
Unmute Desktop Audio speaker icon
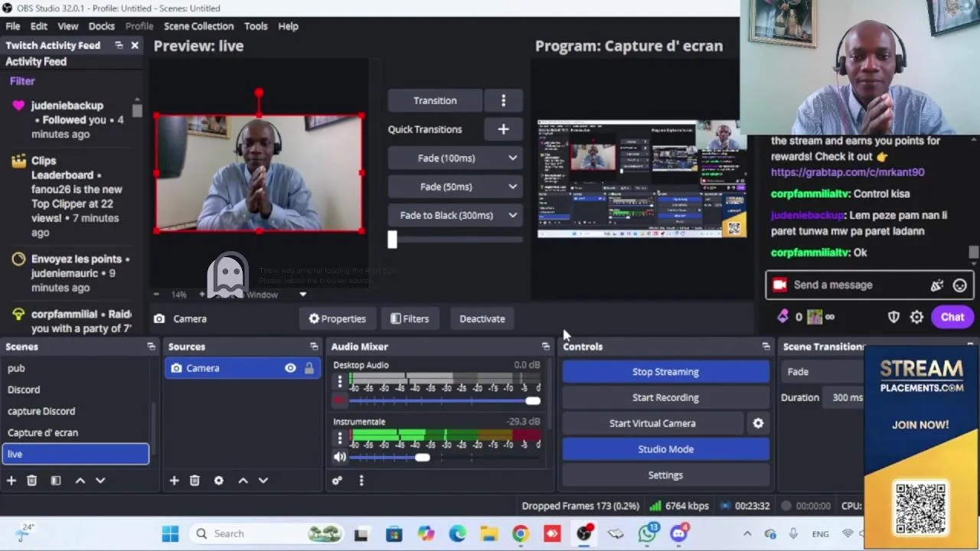tap(340, 400)
